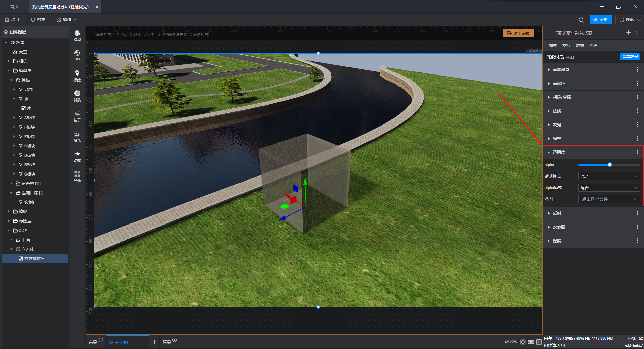Image resolution: width=644 pixels, height=349 pixels.
Task: Click the 退出编辑 exit editing button
Action: [x=518, y=33]
